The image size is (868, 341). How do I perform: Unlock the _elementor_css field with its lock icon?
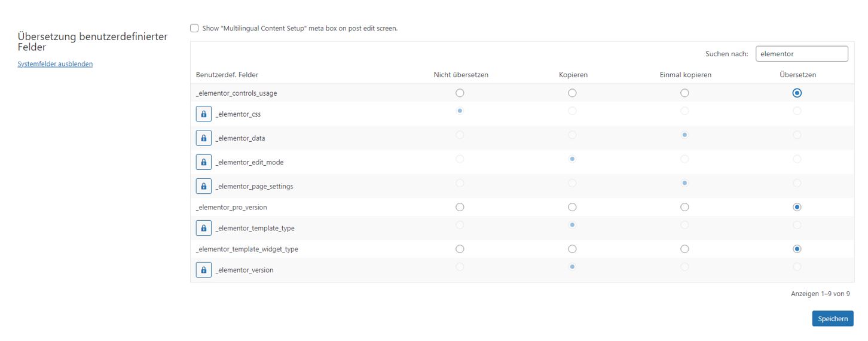204,114
